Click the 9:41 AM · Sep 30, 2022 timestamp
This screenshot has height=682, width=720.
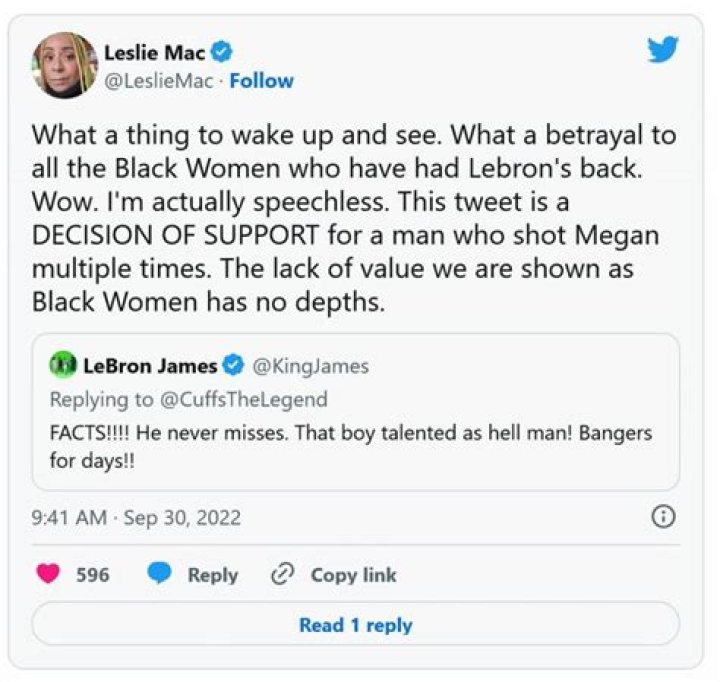136,518
